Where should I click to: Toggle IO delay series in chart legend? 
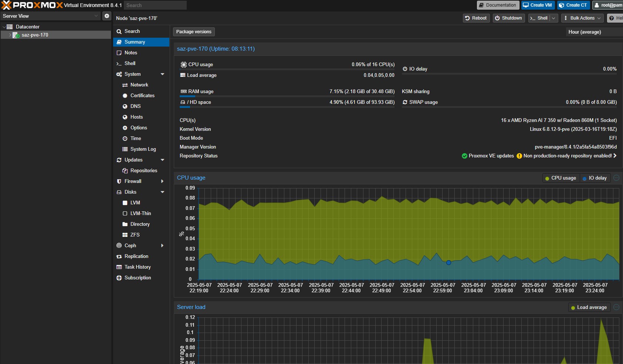(x=595, y=178)
